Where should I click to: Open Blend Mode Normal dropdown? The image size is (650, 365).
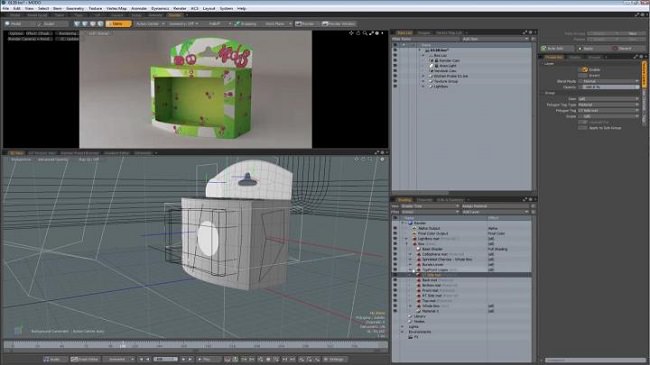(x=608, y=81)
